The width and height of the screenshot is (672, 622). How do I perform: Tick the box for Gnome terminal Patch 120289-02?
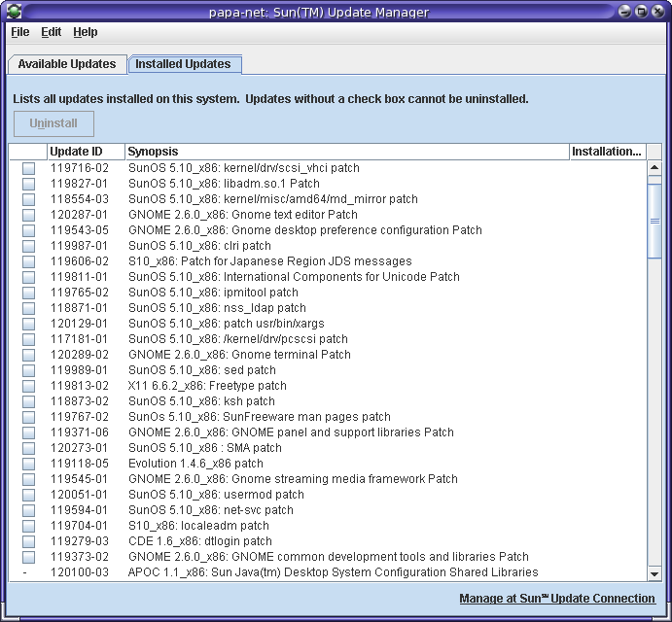29,355
